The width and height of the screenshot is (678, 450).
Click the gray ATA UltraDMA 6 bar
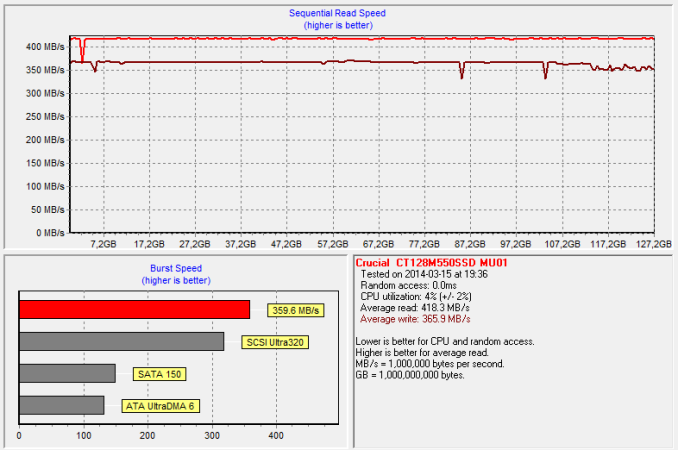[62, 405]
